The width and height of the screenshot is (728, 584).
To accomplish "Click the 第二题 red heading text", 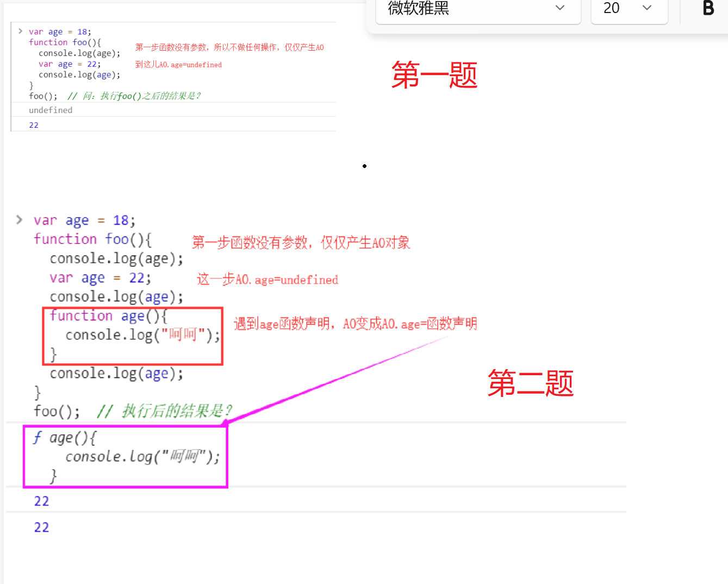I will 530,383.
